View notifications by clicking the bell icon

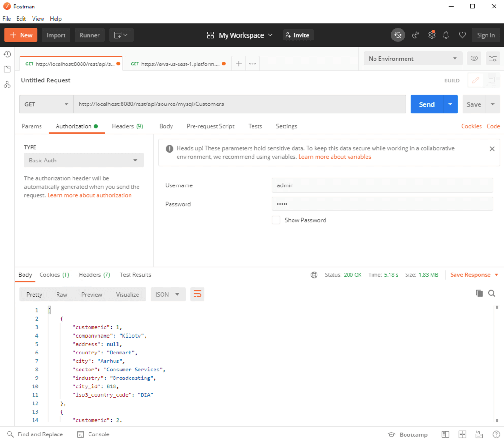pyautogui.click(x=446, y=35)
